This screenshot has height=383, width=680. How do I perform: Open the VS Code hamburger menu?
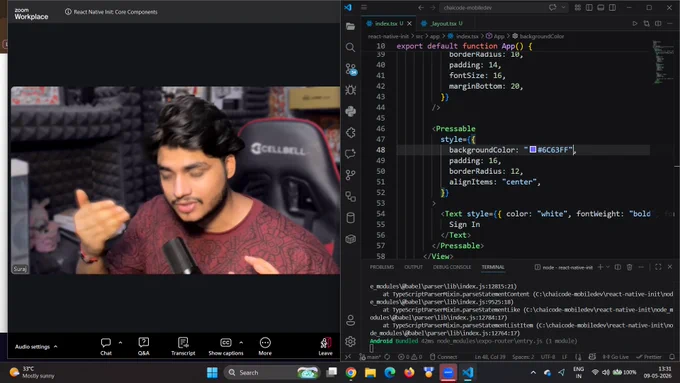point(364,7)
